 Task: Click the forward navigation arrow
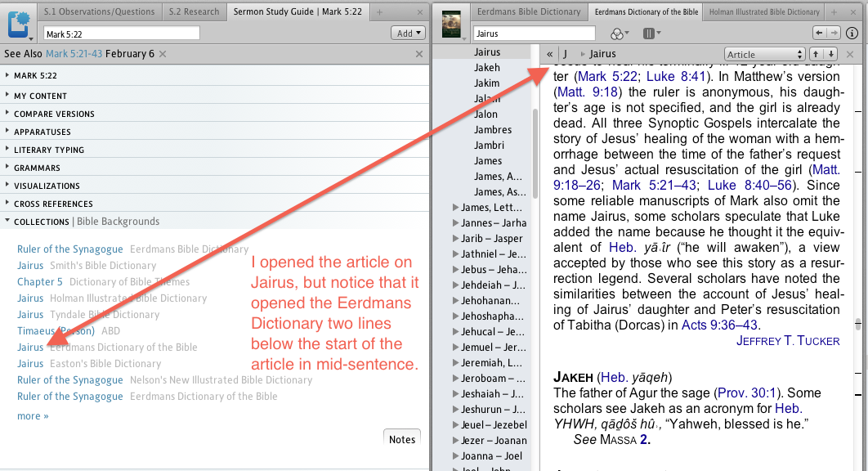pos(833,34)
